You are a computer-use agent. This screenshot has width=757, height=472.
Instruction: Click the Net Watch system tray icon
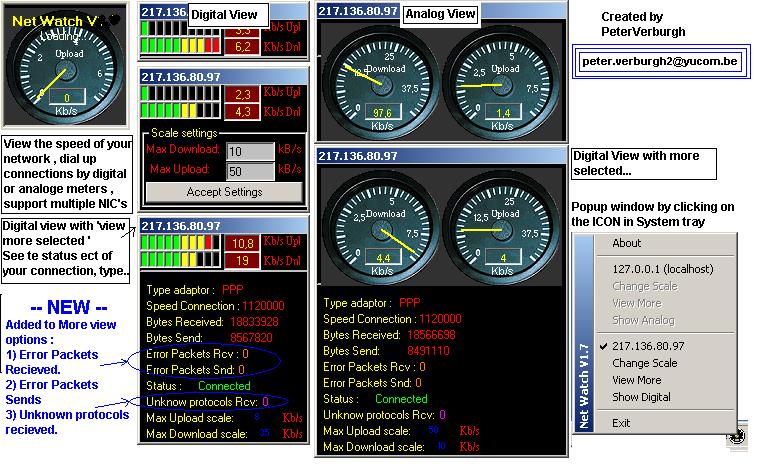737,437
